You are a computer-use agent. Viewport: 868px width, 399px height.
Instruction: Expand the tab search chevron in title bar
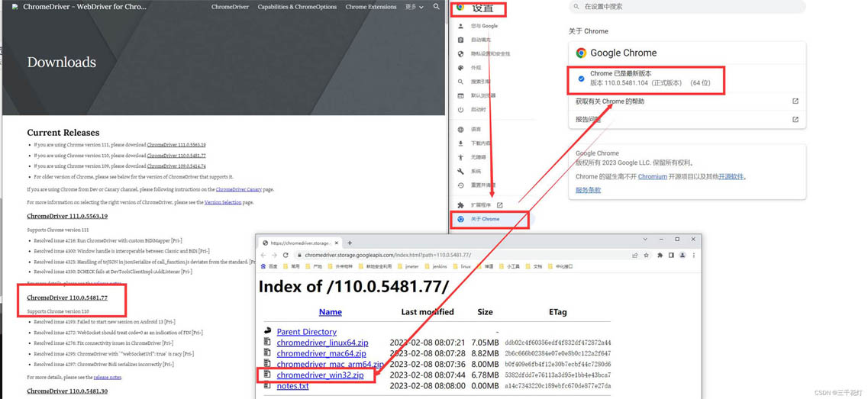pyautogui.click(x=645, y=240)
